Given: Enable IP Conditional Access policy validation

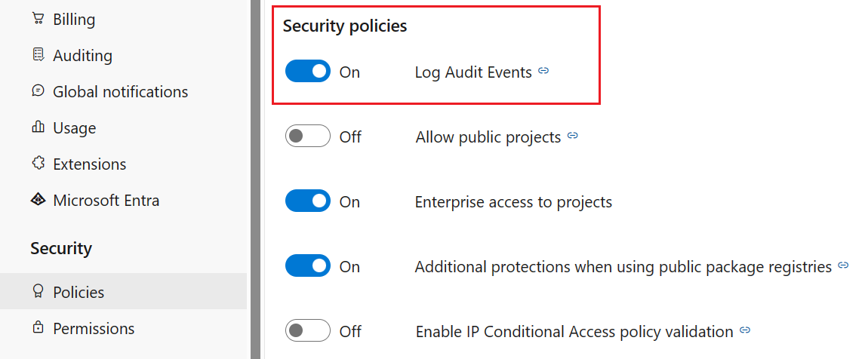Looking at the screenshot, I should click(308, 331).
